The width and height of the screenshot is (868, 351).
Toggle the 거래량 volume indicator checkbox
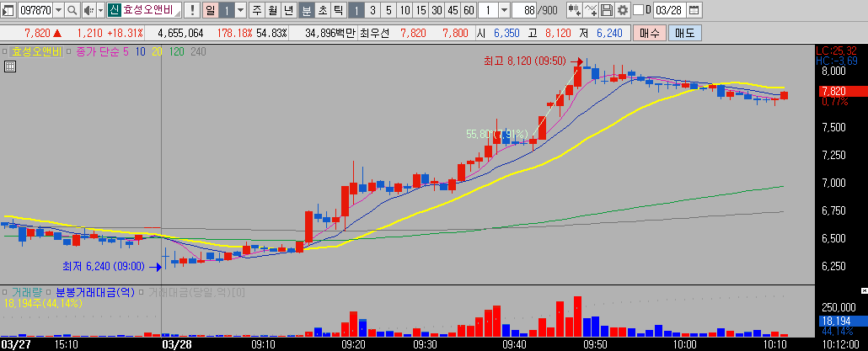pyautogui.click(x=4, y=292)
